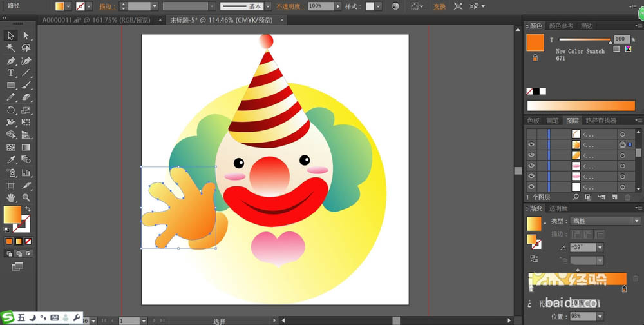
Task: Toggle eye icon of bottom white sublayer
Action: click(531, 187)
